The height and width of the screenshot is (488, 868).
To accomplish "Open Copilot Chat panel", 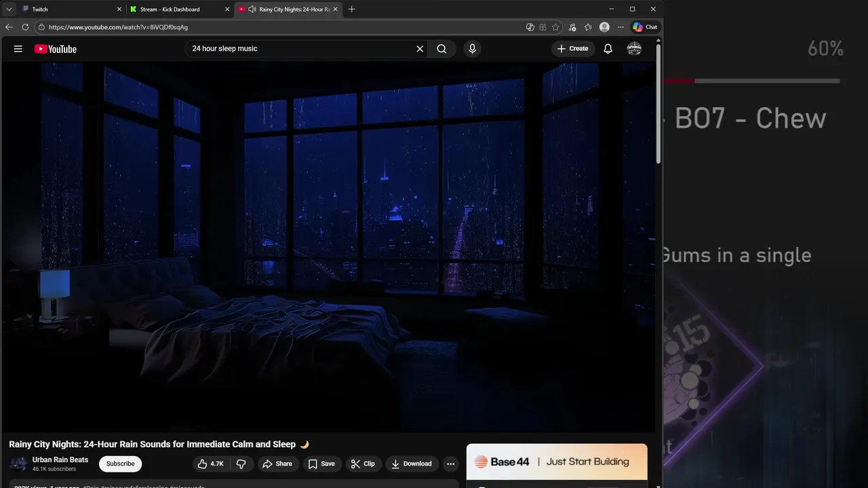I will point(644,27).
